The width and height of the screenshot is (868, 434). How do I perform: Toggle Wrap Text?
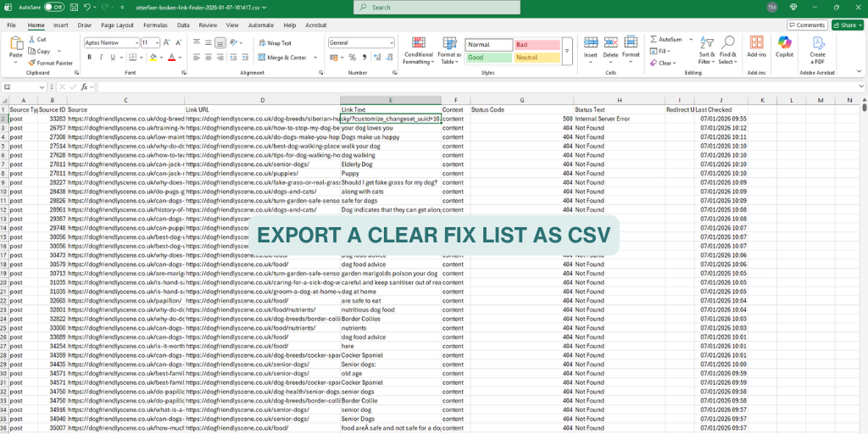(x=275, y=43)
